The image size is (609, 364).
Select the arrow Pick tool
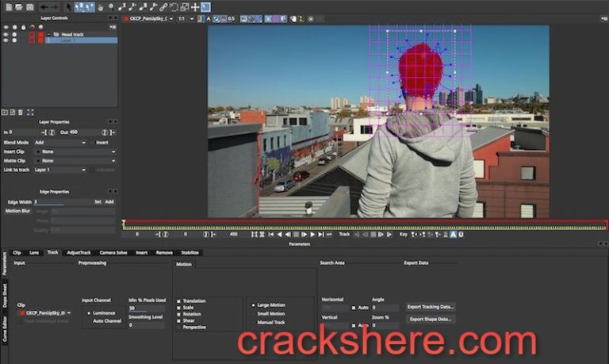coord(68,6)
